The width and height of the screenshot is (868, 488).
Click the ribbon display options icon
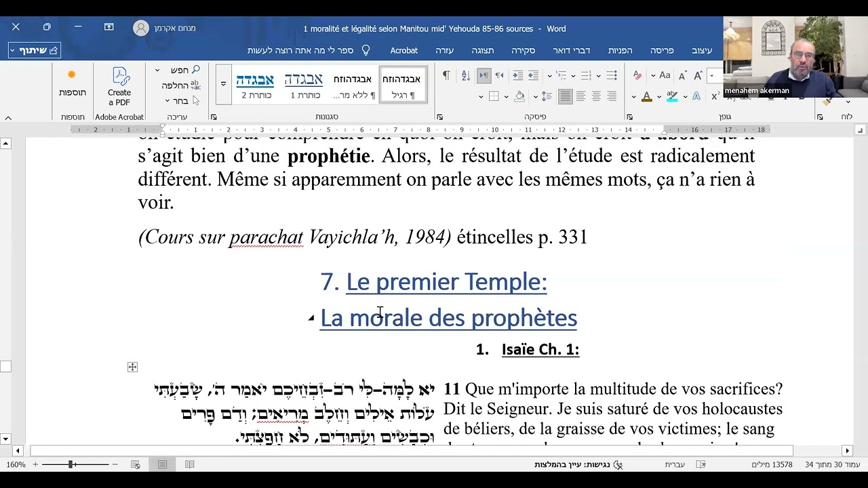(x=108, y=27)
